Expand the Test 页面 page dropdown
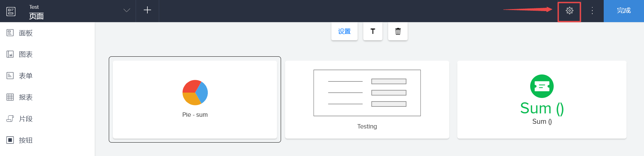The image size is (644, 156). (127, 10)
